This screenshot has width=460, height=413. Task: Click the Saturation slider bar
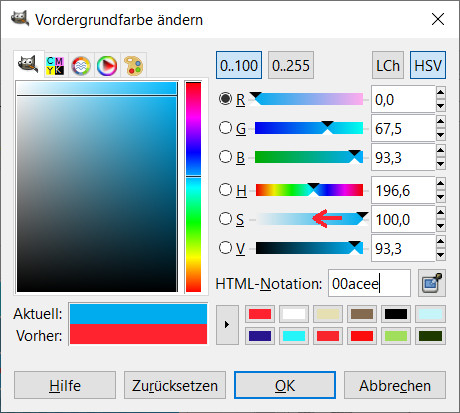coord(309,219)
